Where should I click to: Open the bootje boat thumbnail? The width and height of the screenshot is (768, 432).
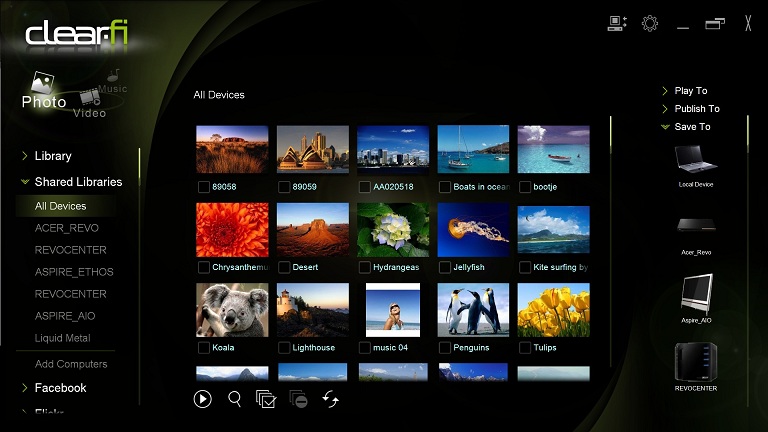tap(553, 149)
